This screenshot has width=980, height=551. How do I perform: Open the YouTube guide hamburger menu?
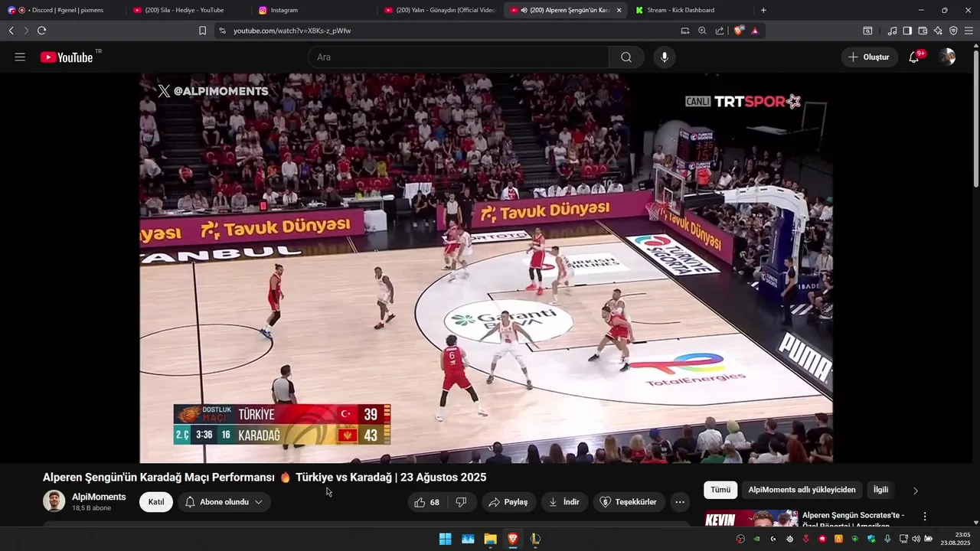[x=20, y=57]
